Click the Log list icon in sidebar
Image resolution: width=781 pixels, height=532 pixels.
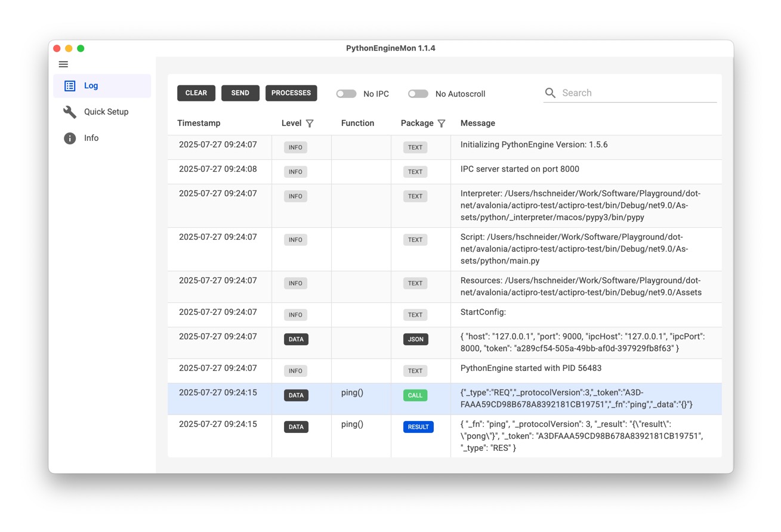[70, 86]
